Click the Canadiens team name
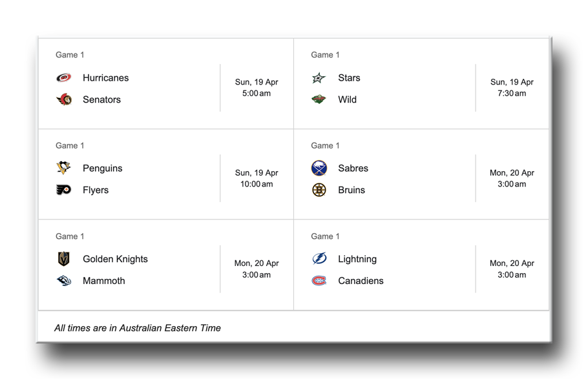The height and width of the screenshot is (379, 588). tap(361, 282)
